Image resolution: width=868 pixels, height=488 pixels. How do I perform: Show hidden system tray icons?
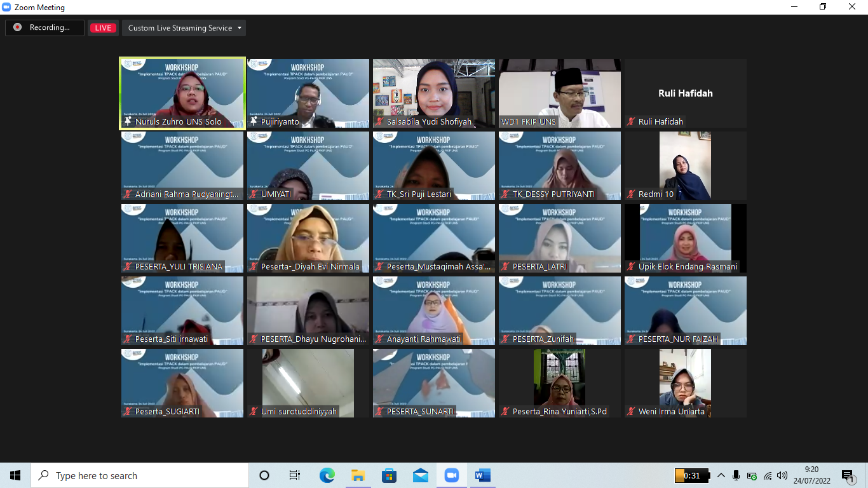tap(721, 475)
